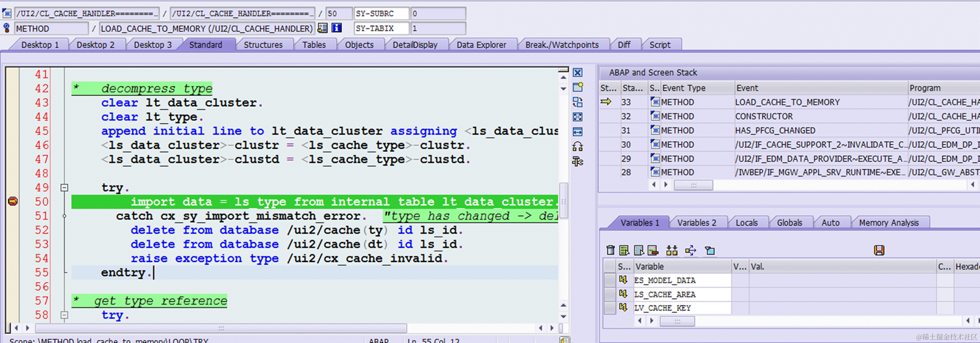
Task: Click the stack table horizontal scrollbar thumb
Action: pyautogui.click(x=693, y=185)
